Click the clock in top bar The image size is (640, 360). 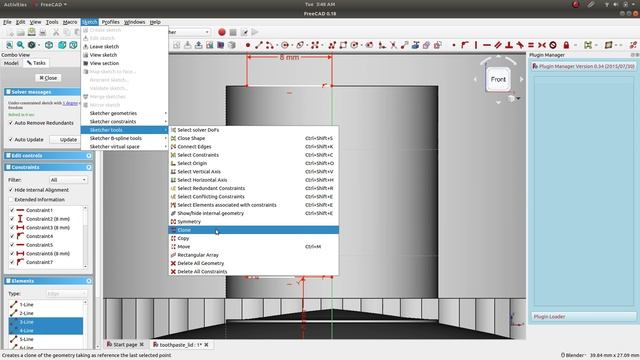coord(320,4)
